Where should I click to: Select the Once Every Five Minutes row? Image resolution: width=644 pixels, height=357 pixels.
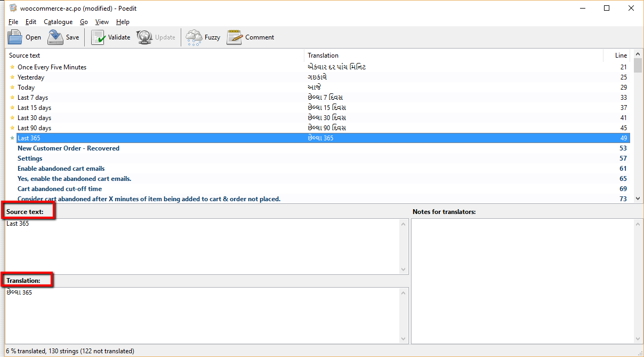(x=318, y=67)
